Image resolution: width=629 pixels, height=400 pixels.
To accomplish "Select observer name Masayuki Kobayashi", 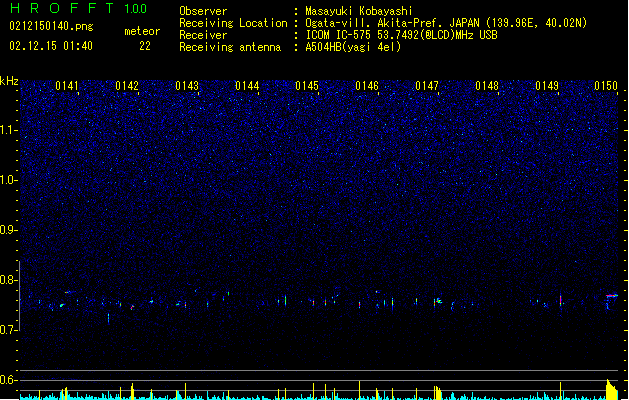I will pyautogui.click(x=359, y=11).
